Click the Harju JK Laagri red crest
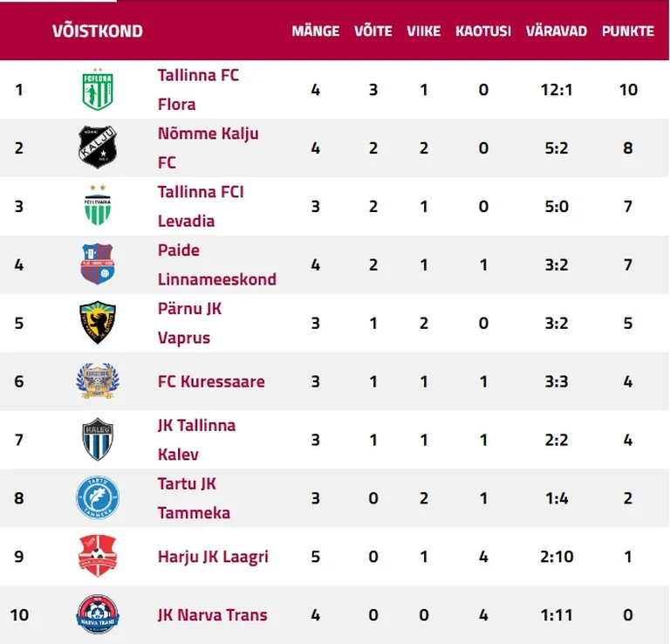670x644 pixels. 98,556
